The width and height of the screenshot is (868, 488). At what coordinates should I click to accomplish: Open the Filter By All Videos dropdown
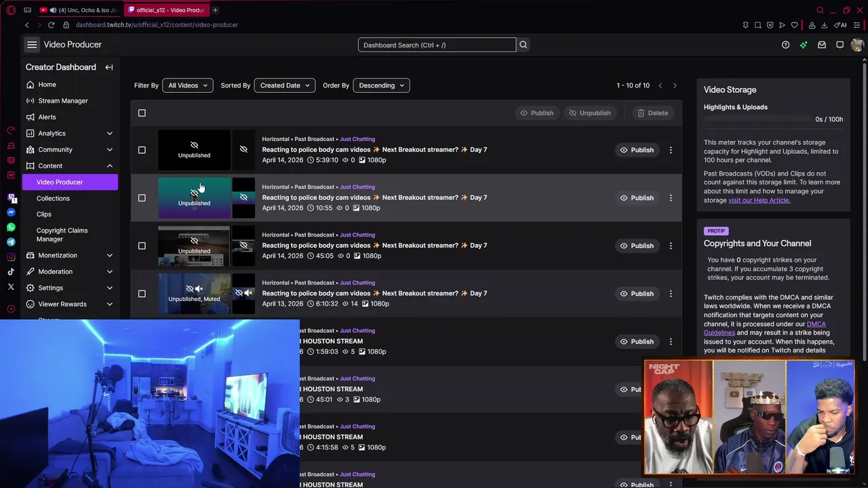(188, 85)
